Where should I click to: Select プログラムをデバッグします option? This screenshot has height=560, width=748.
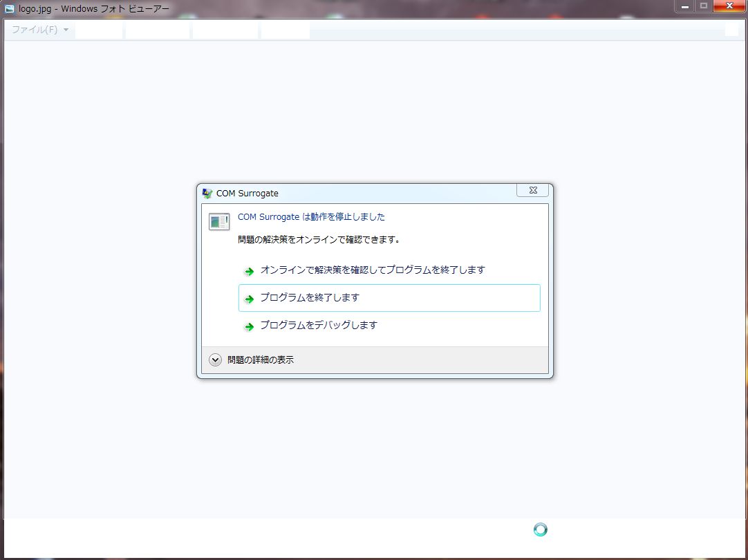(389, 326)
